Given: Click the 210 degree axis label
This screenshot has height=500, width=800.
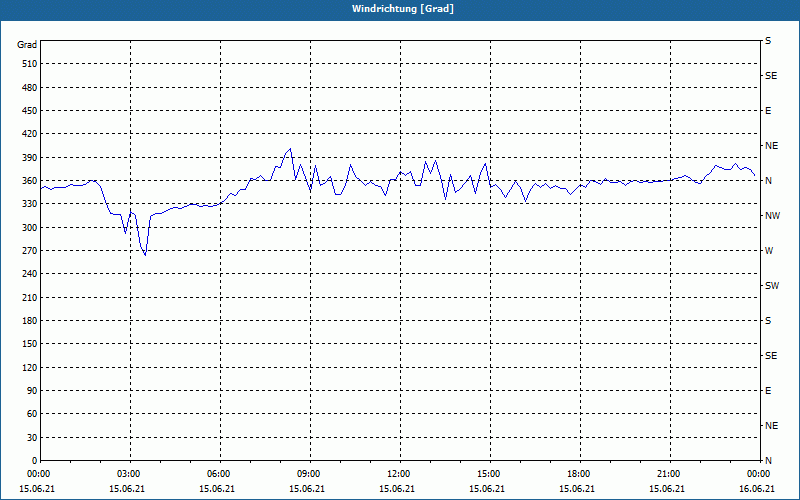Looking at the screenshot, I should click(29, 297).
